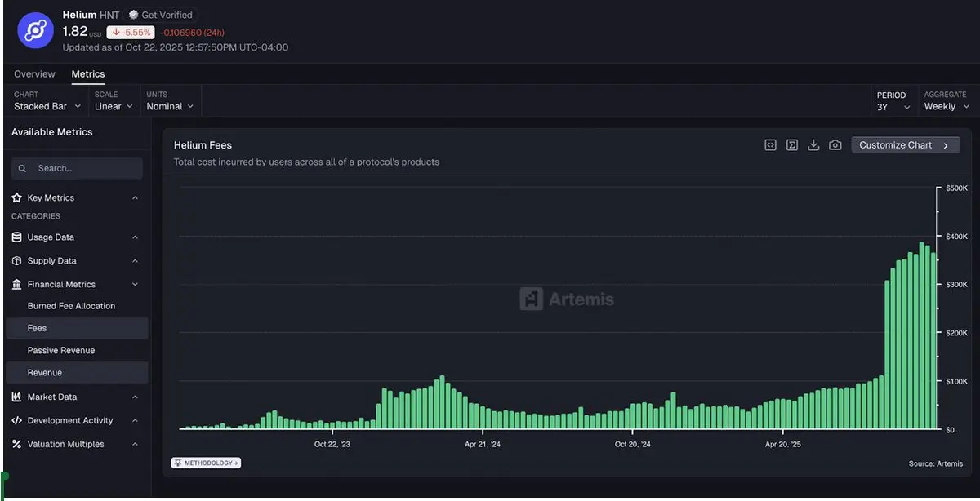This screenshot has width=980, height=501.
Task: Take a chart snapshot with camera icon
Action: (835, 145)
